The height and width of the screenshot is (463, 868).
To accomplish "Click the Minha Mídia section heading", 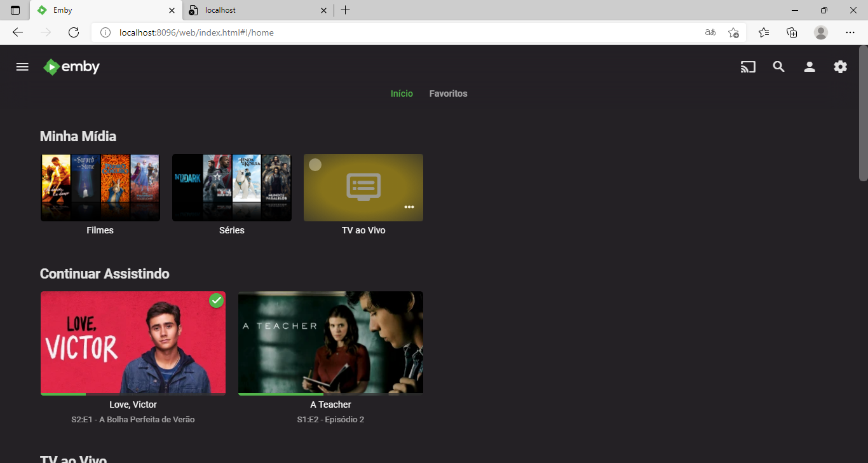I will tap(78, 136).
